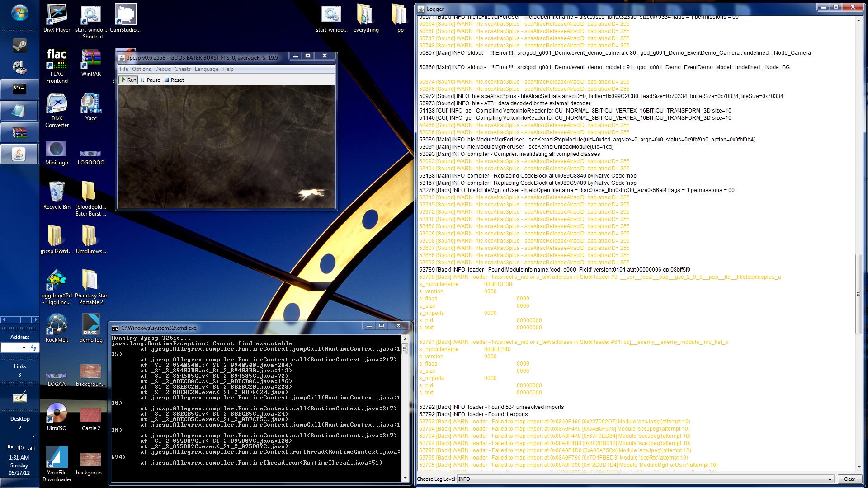Expand the Links toolbar chevron
The width and height of the screenshot is (868, 488).
click(x=19, y=375)
